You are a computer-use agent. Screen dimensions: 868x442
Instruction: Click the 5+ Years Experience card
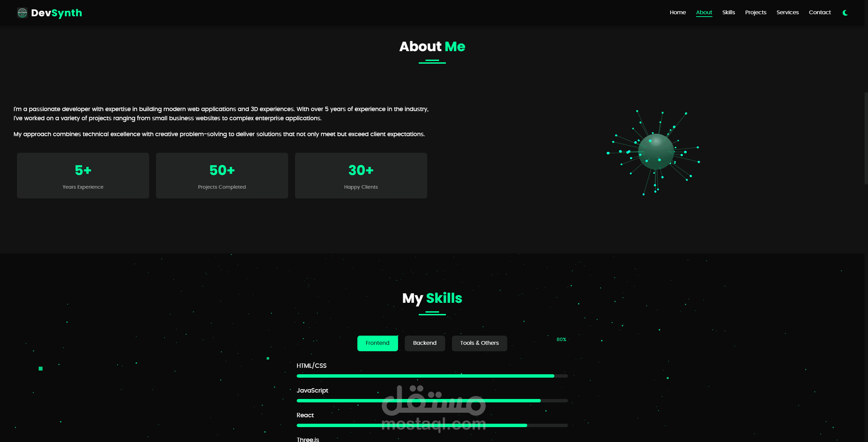[x=83, y=175]
